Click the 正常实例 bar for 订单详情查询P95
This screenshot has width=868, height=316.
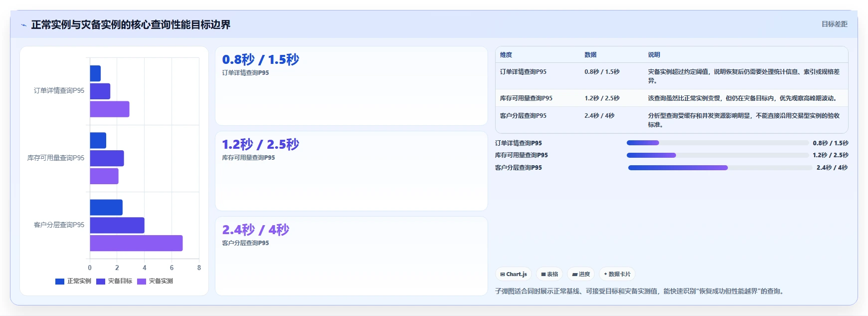click(95, 73)
